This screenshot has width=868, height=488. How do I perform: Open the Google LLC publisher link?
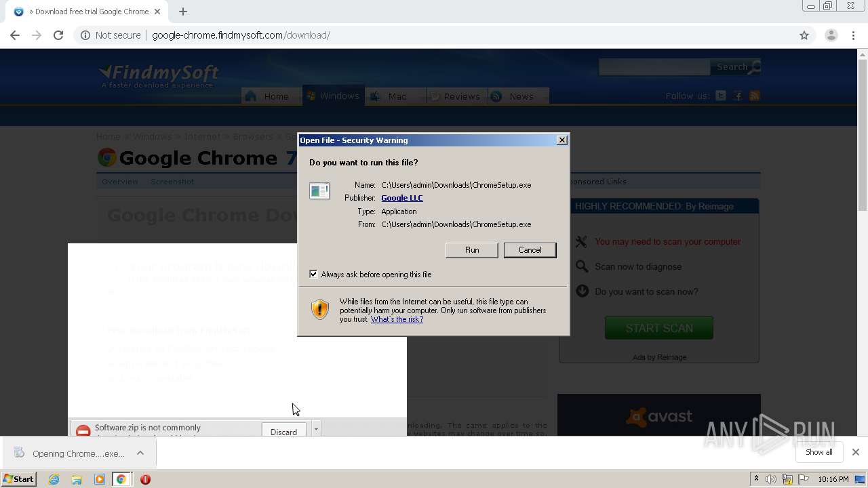pos(401,198)
